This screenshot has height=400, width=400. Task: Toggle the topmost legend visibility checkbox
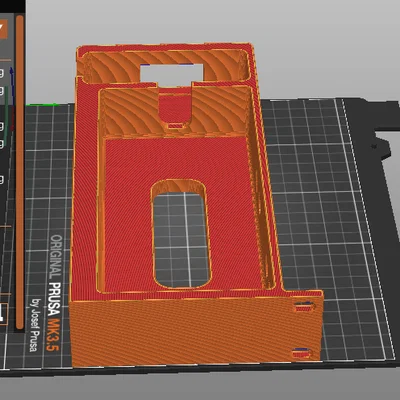click(1, 73)
